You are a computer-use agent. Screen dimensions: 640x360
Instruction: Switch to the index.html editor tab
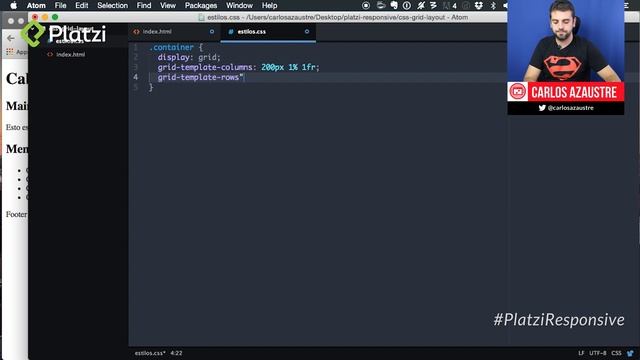[x=175, y=31]
